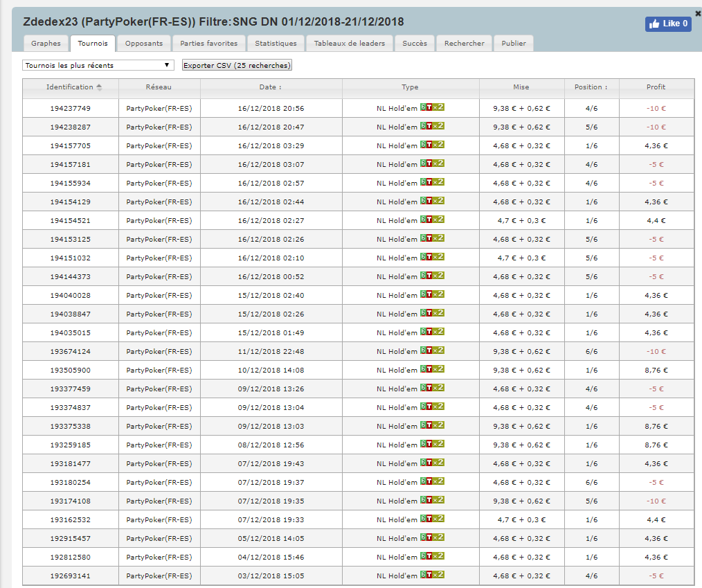The width and height of the screenshot is (702, 588).
Task: Sort table by Position column header
Action: [x=591, y=87]
